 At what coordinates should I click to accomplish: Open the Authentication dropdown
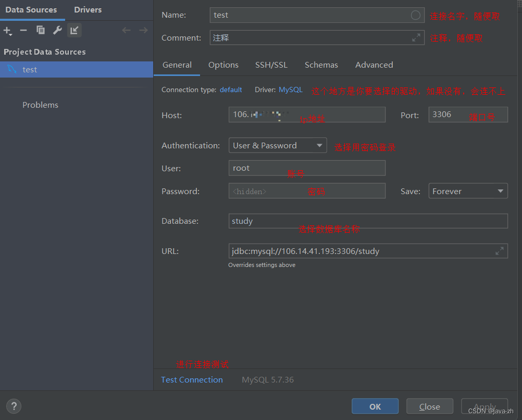[277, 145]
